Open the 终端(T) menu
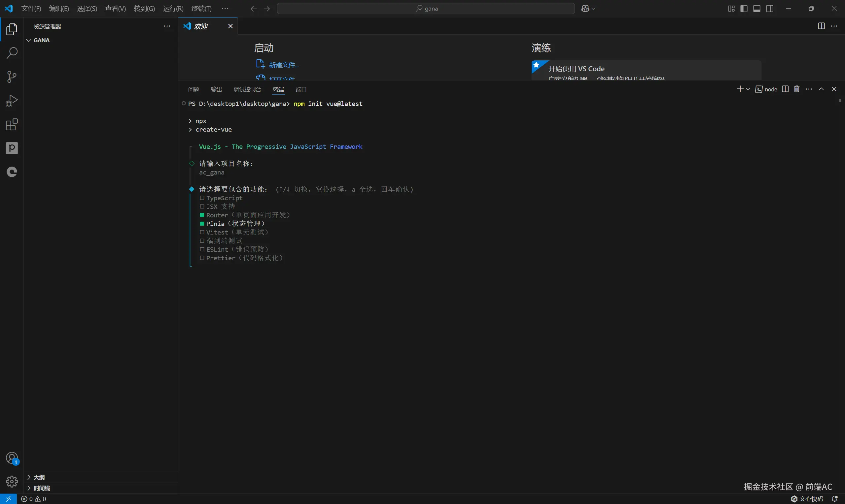The width and height of the screenshot is (845, 504). point(201,9)
